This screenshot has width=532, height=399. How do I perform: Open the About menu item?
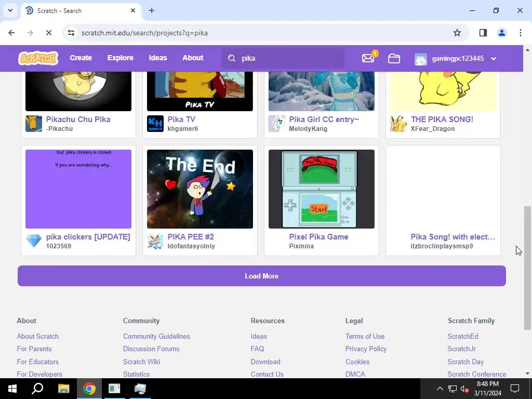193,58
